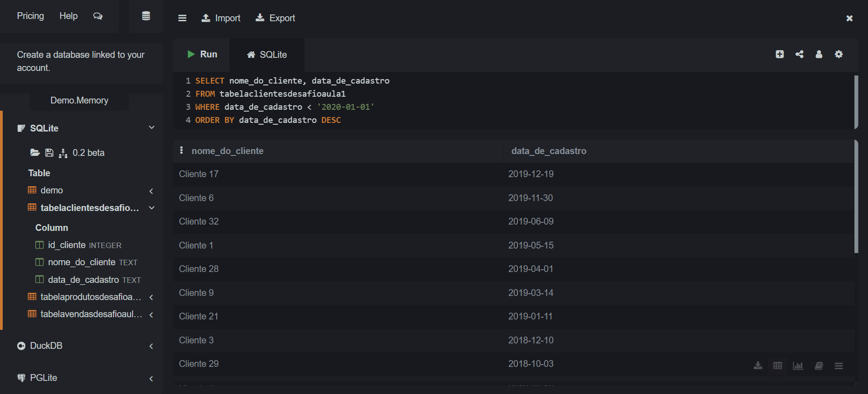Click the add new tab plus icon

779,54
